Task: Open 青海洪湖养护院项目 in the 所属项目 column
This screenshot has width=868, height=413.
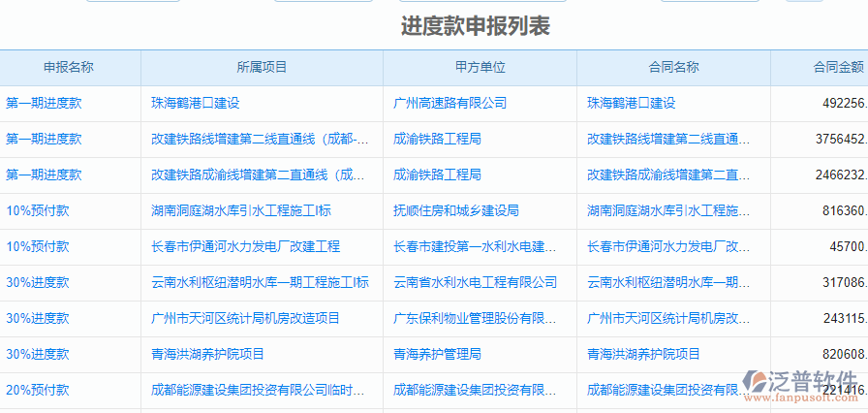Action: (x=208, y=354)
